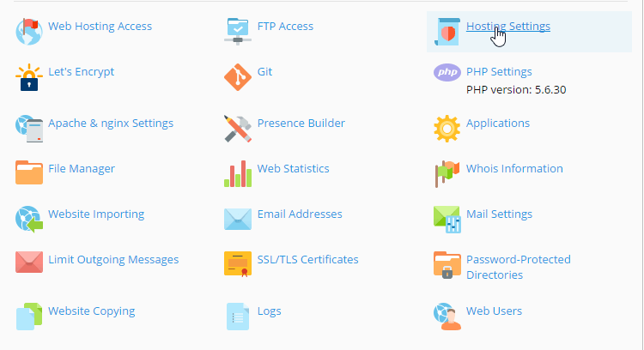Click the Website Importing globe arrow icon
Screen dimensions: 644x350
(x=29, y=220)
